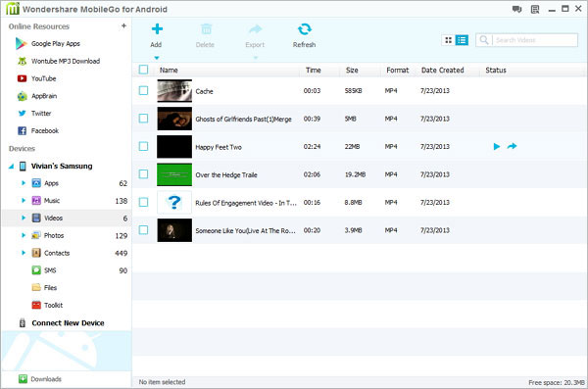The image size is (588, 389).
Task: Open the Files category
Action: 50,288
